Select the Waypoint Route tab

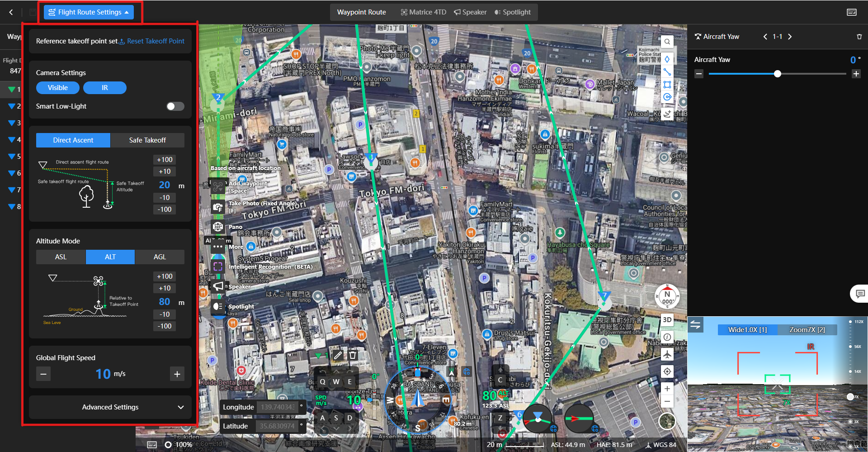[x=362, y=12]
